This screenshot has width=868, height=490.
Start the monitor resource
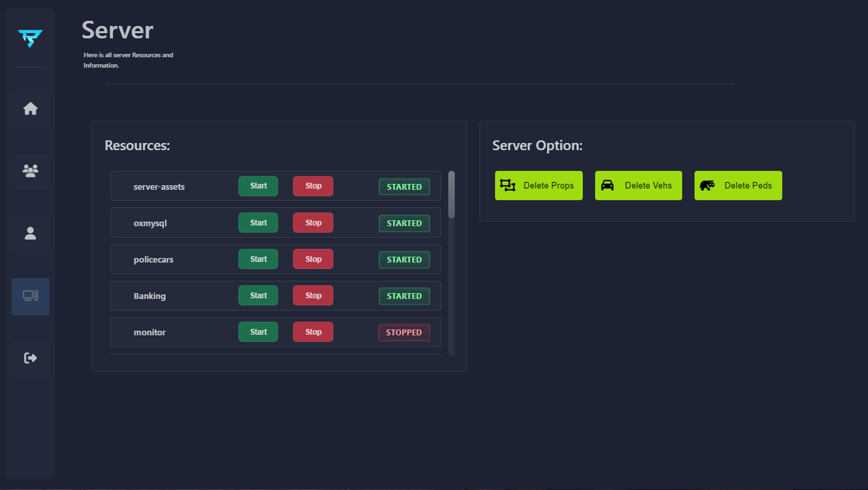tap(258, 331)
